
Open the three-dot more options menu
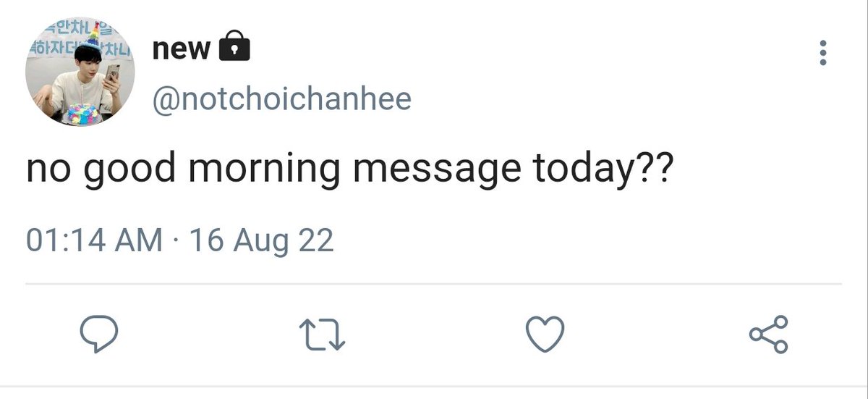click(x=822, y=53)
